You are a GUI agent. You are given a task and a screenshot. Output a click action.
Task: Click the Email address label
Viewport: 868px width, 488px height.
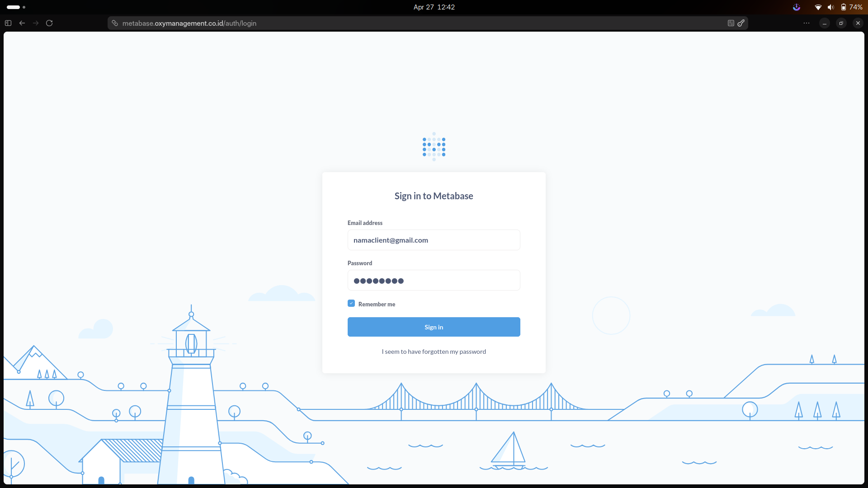[x=365, y=223]
